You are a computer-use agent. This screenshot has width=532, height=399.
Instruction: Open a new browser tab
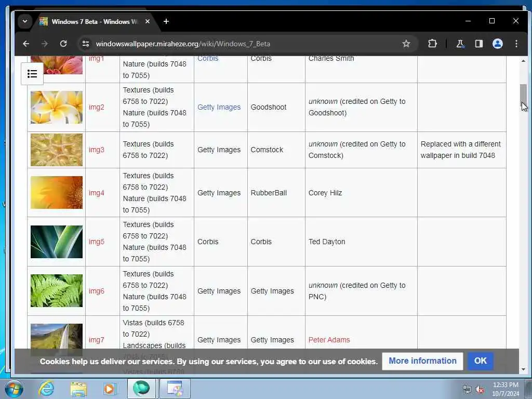tap(166, 21)
